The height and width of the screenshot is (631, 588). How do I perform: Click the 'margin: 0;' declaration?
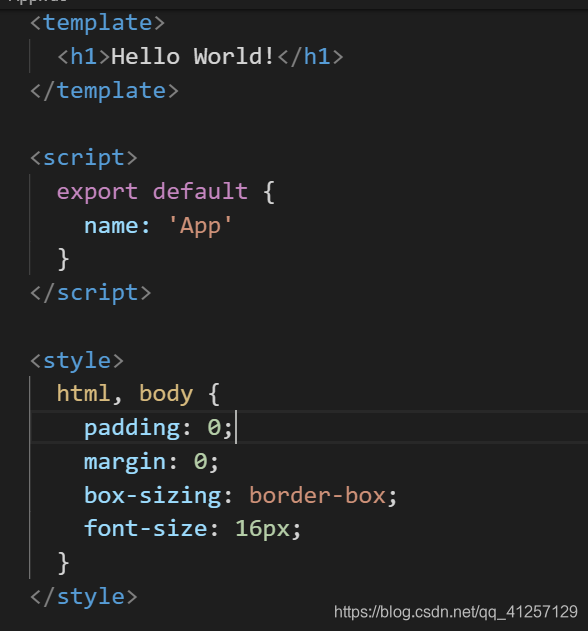coord(151,462)
